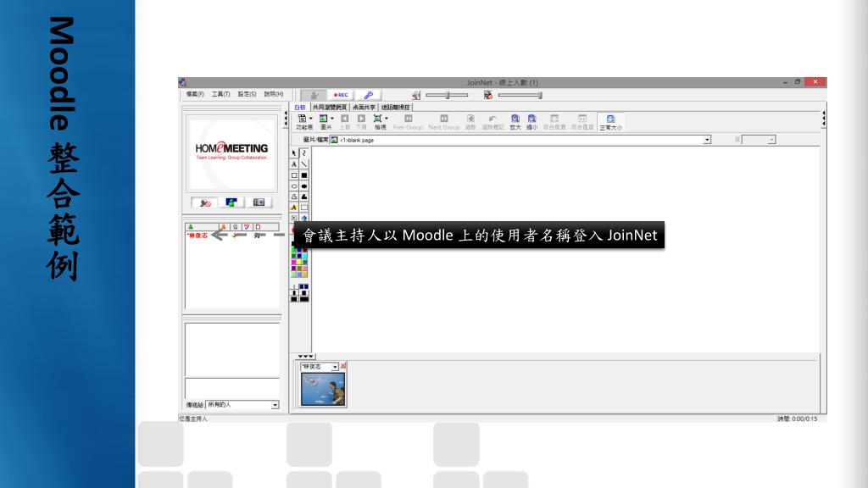Image resolution: width=868 pixels, height=488 pixels.
Task: Select the hollow ellipse tool
Action: click(x=294, y=186)
